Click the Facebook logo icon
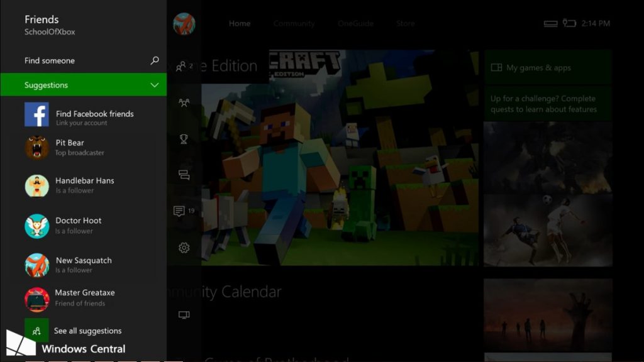Screen dimensions: 644x362 coord(36,114)
